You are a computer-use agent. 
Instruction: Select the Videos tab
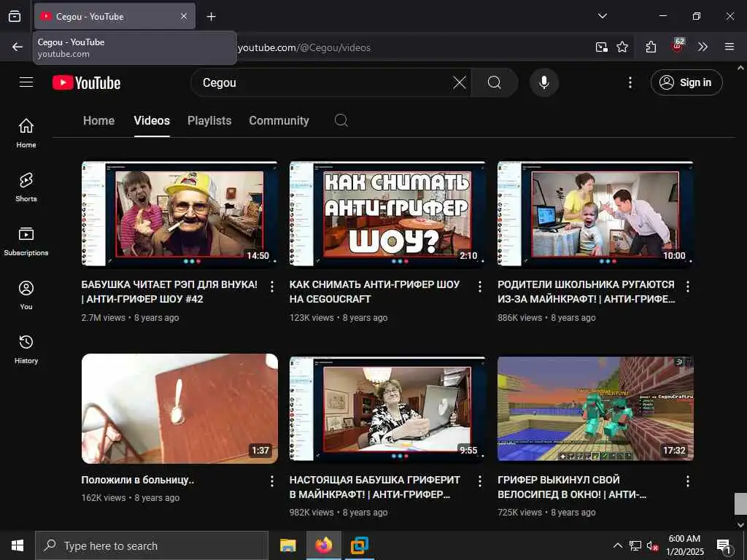click(152, 120)
